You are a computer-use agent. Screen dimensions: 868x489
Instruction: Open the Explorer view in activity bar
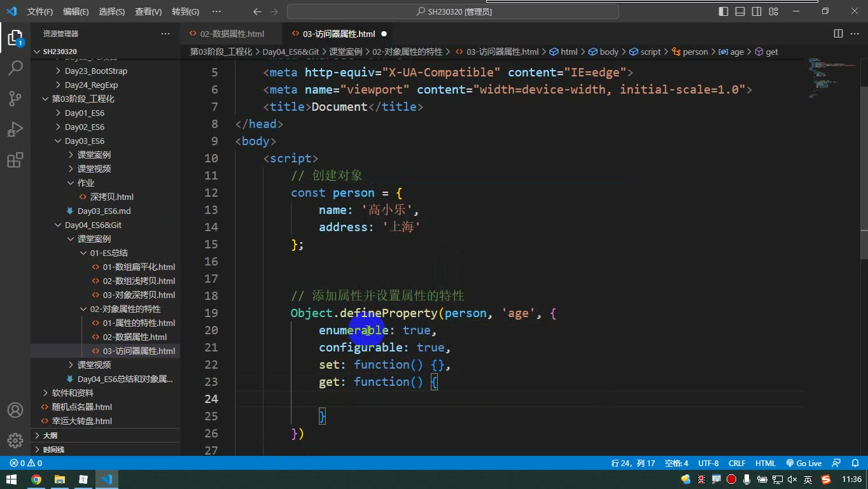(15, 37)
